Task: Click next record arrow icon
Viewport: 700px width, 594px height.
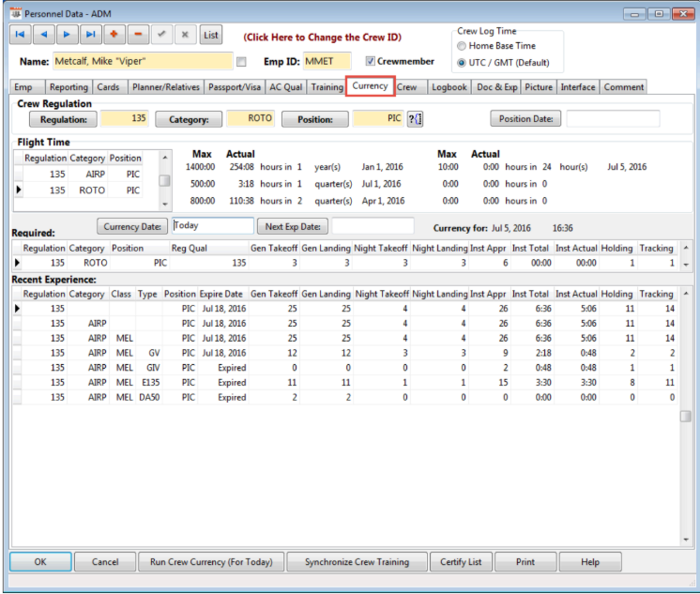Action: [x=68, y=35]
